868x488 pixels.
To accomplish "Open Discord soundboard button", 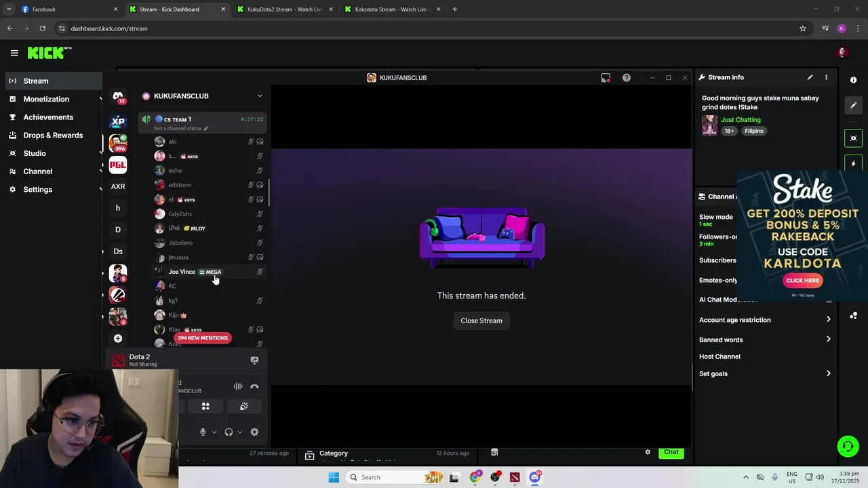I will click(x=244, y=407).
